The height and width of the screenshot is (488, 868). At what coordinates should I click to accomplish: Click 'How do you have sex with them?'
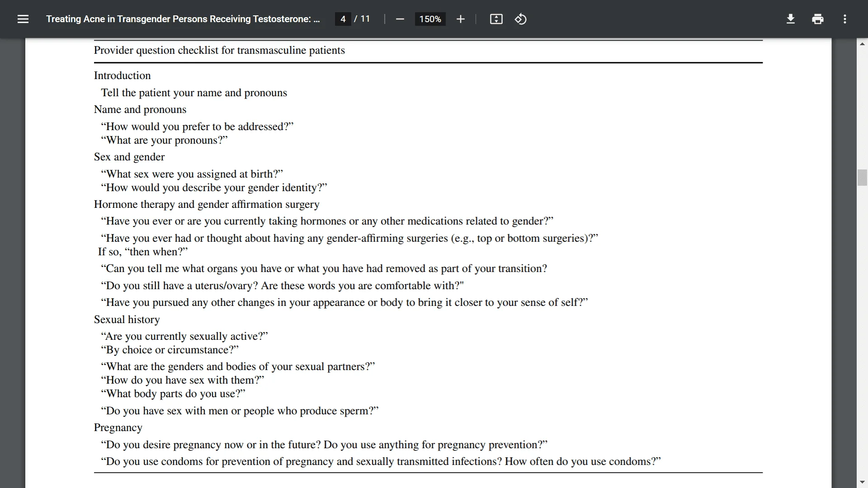[182, 380]
